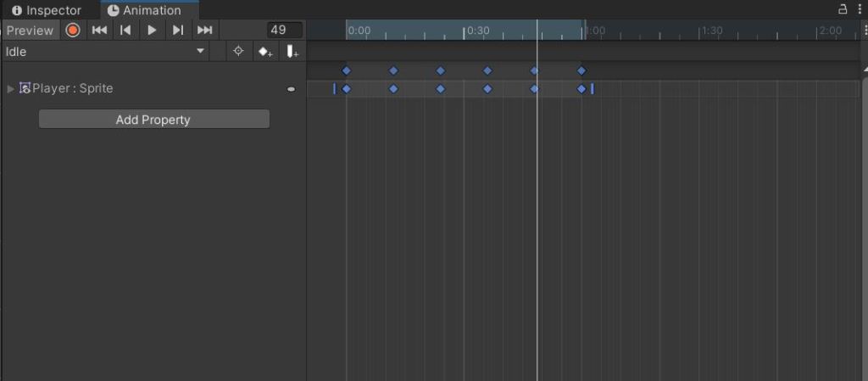Toggle Preview mode in the Animation window
868x381 pixels.
click(30, 30)
